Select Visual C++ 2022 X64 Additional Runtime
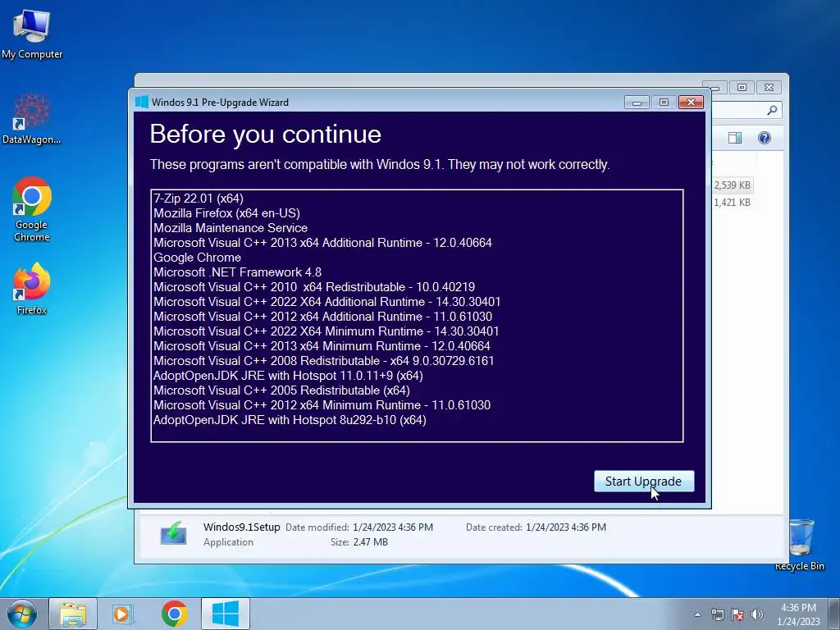840x630 pixels. point(326,302)
